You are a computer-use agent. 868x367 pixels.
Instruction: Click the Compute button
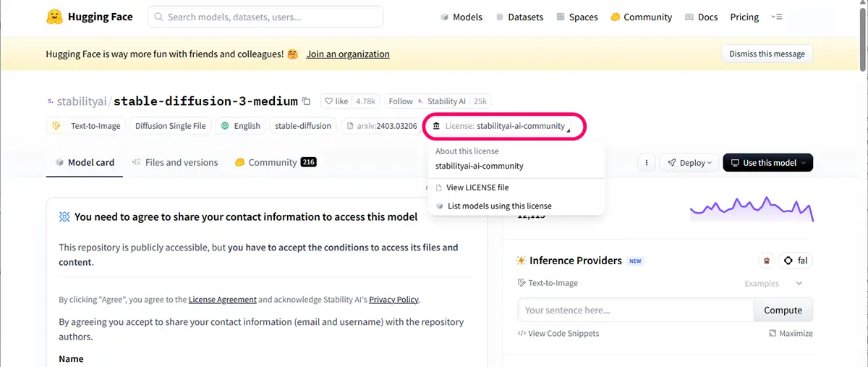tap(783, 310)
